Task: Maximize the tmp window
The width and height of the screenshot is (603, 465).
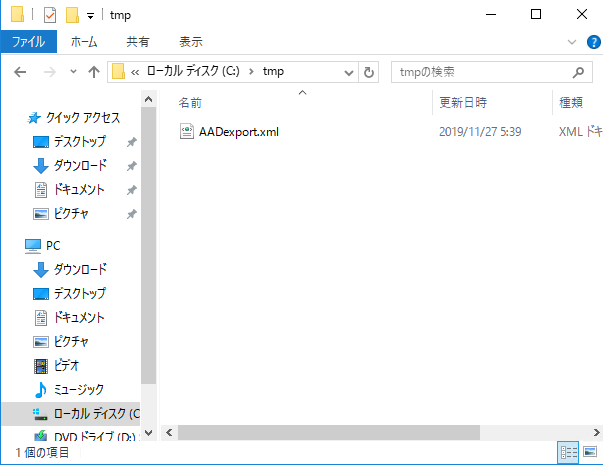Action: (536, 15)
